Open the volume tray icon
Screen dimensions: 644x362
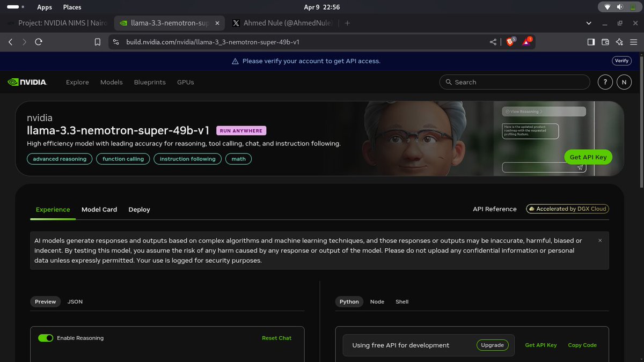click(x=620, y=7)
